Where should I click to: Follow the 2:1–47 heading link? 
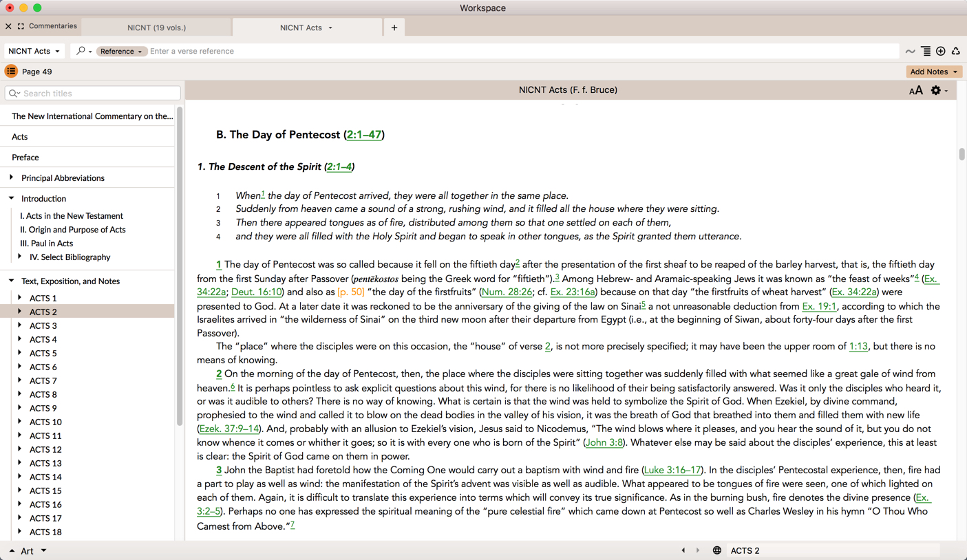tap(364, 135)
